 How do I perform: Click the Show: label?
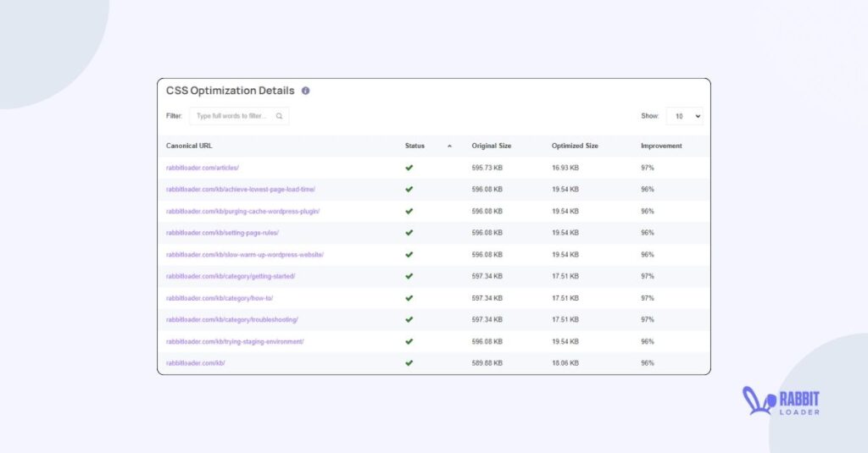click(650, 116)
